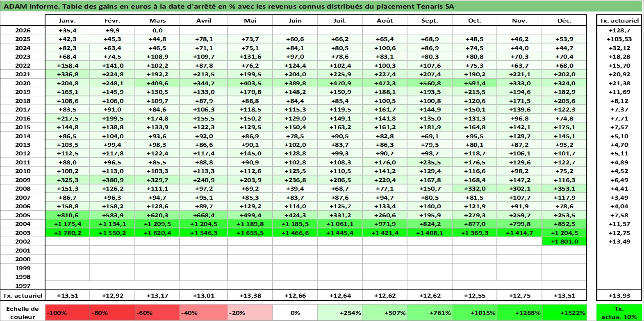
Task: Select the +254% pale green swatch
Action: point(340,312)
